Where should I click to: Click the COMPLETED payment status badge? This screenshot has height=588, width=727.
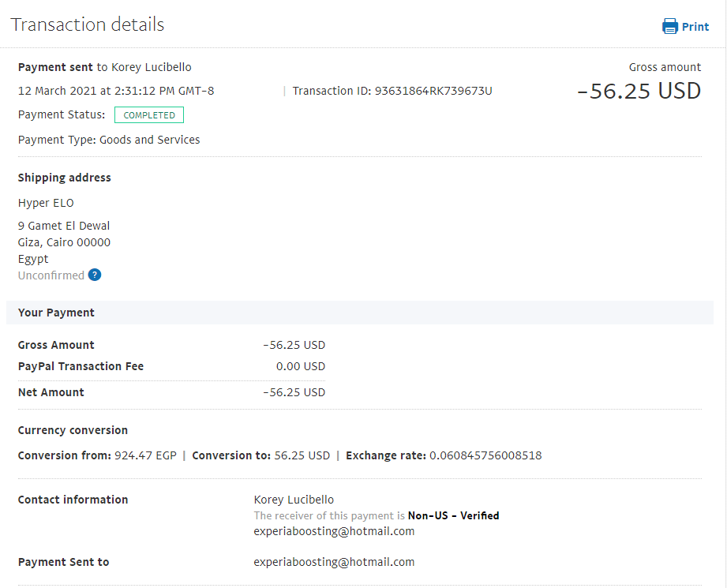click(x=149, y=115)
